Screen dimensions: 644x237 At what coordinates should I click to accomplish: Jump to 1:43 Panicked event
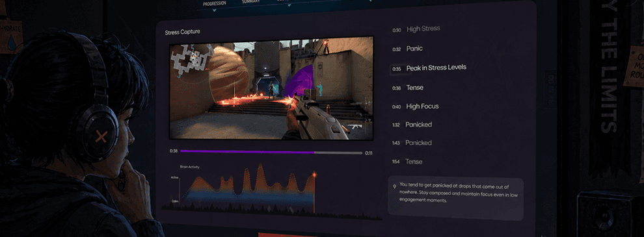412,143
